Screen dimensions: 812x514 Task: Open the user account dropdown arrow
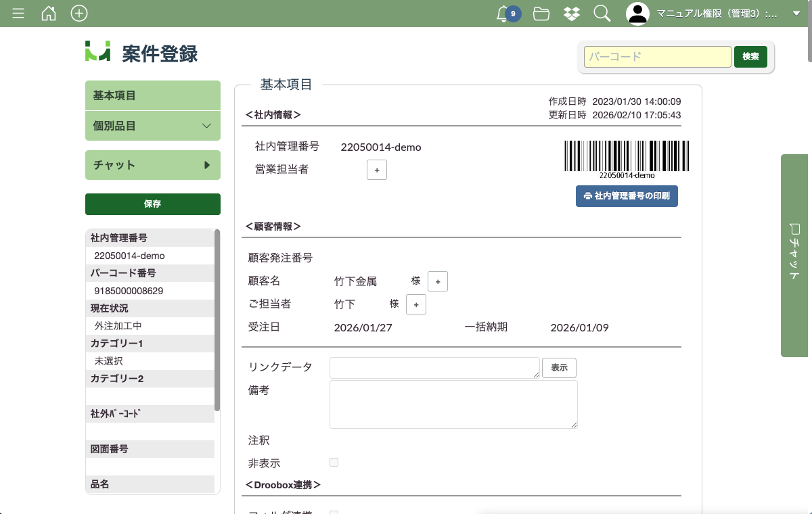tap(796, 14)
